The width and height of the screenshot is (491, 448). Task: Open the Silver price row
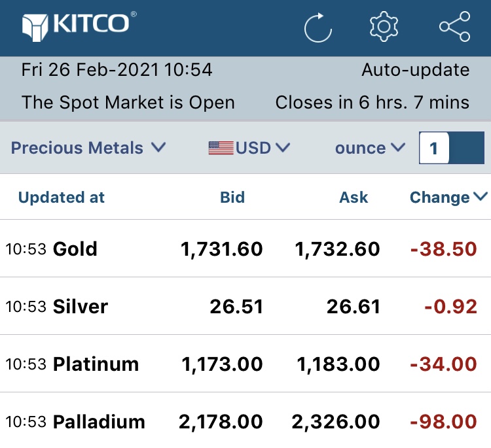pos(245,306)
